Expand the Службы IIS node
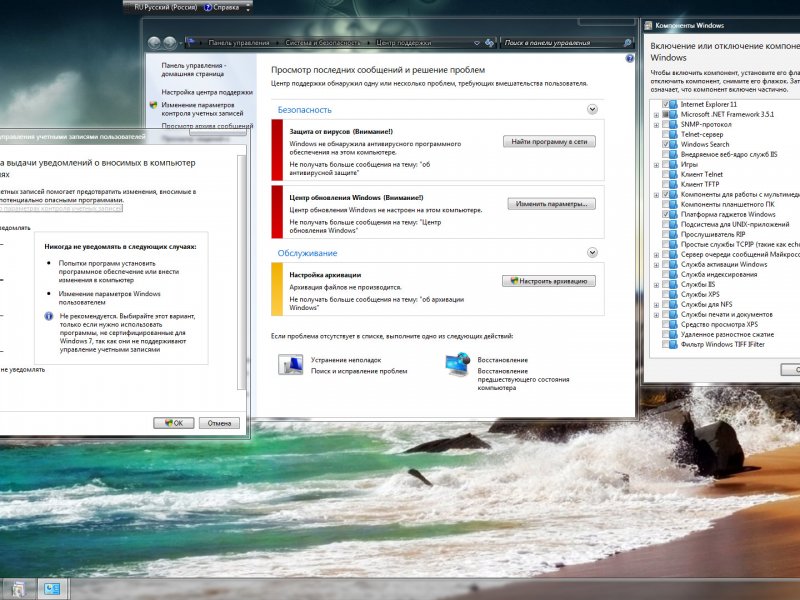 [657, 285]
